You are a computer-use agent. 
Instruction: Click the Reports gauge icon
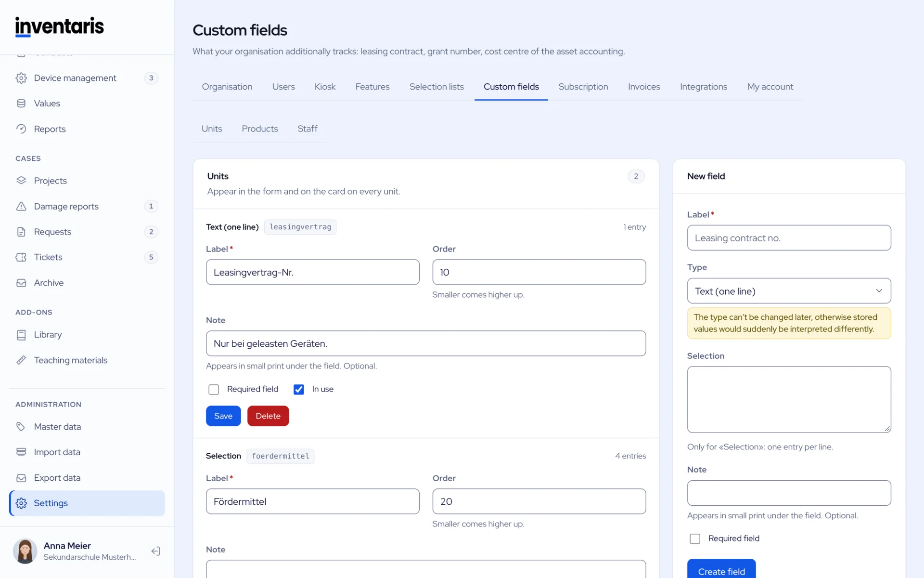pyautogui.click(x=21, y=129)
